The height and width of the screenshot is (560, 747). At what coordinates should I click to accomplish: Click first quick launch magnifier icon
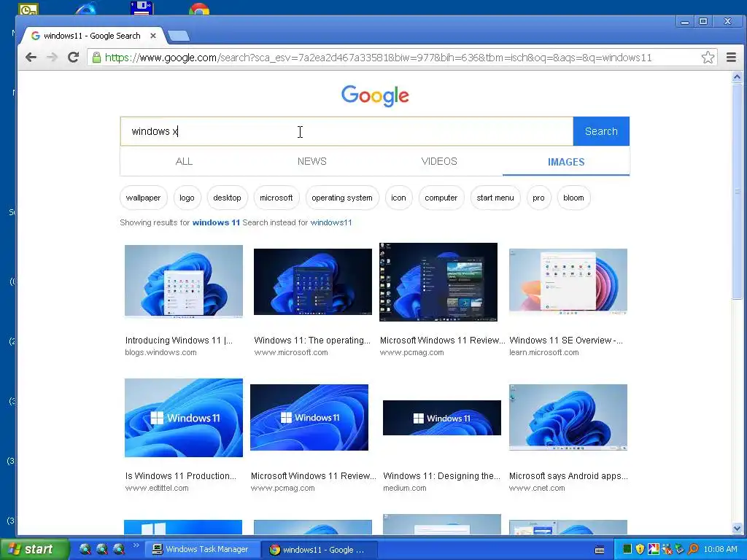tap(85, 550)
